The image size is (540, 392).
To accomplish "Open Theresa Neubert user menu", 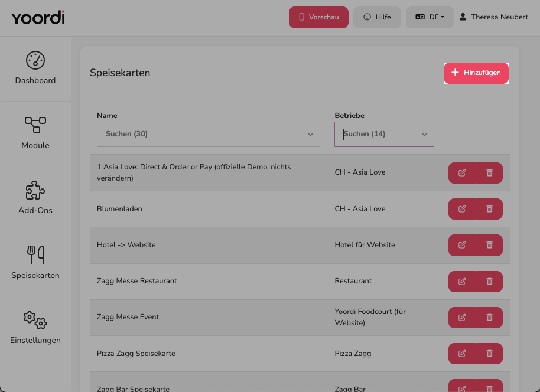I will click(494, 17).
